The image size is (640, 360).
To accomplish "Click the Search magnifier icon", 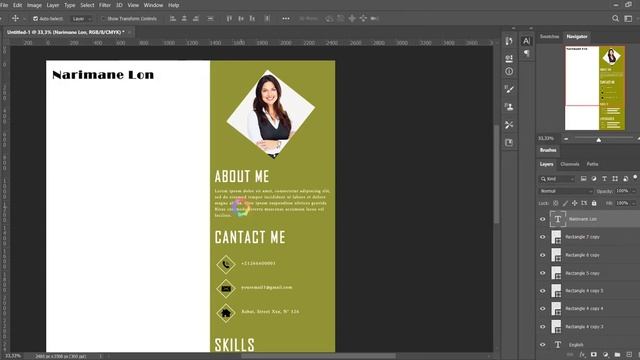I will click(x=615, y=18).
